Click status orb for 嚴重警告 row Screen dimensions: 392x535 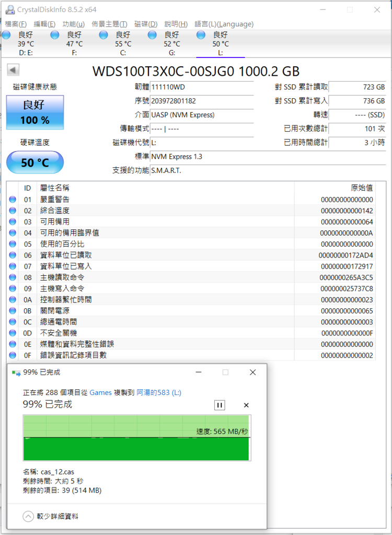pyautogui.click(x=13, y=200)
